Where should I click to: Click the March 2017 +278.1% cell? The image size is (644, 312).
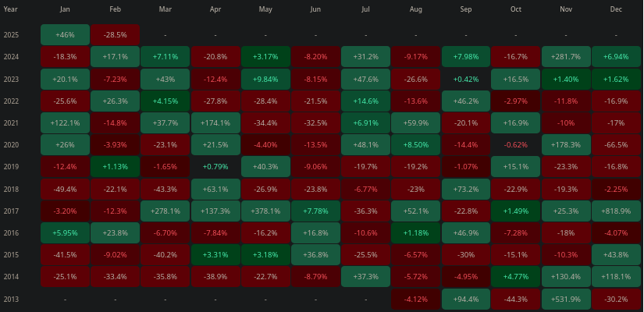(165, 211)
